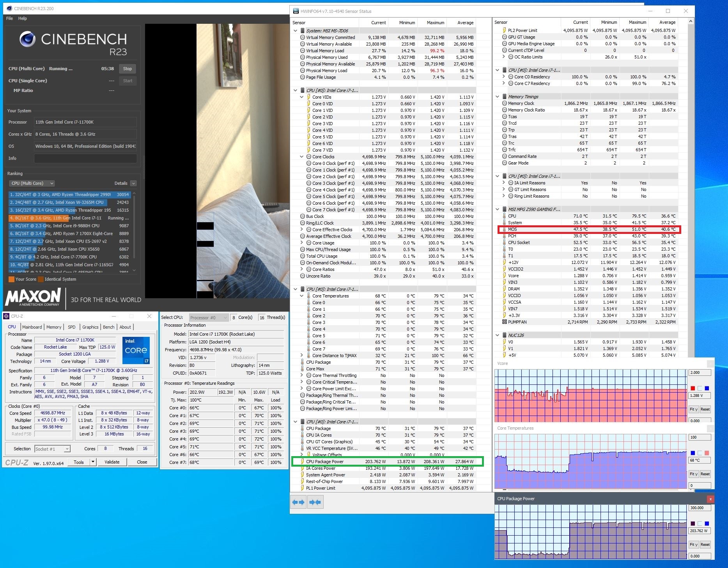Click thermometer icon beside CPU Socket
728x568 pixels.
[504, 242]
